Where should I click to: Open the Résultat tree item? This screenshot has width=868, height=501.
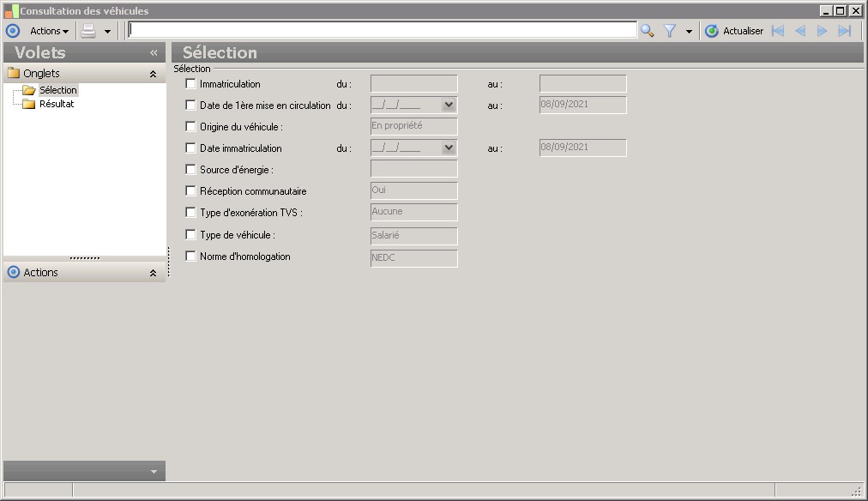(57, 104)
